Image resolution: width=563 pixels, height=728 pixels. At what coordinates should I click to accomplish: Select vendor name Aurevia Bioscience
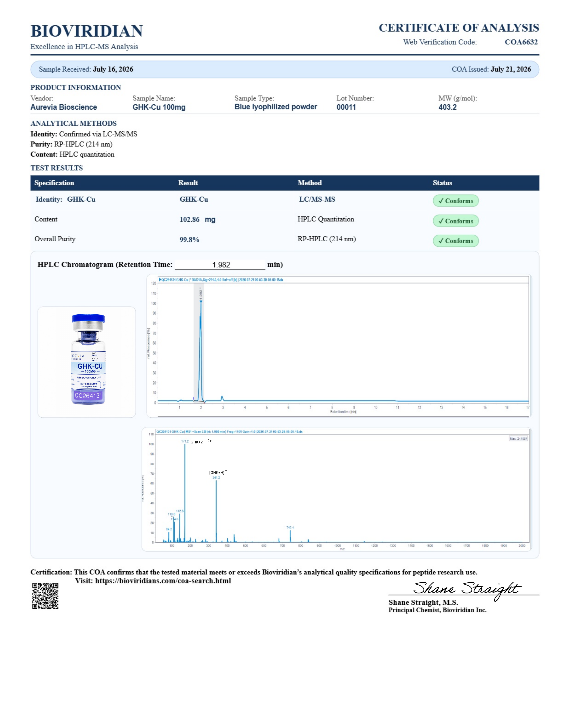click(x=64, y=107)
